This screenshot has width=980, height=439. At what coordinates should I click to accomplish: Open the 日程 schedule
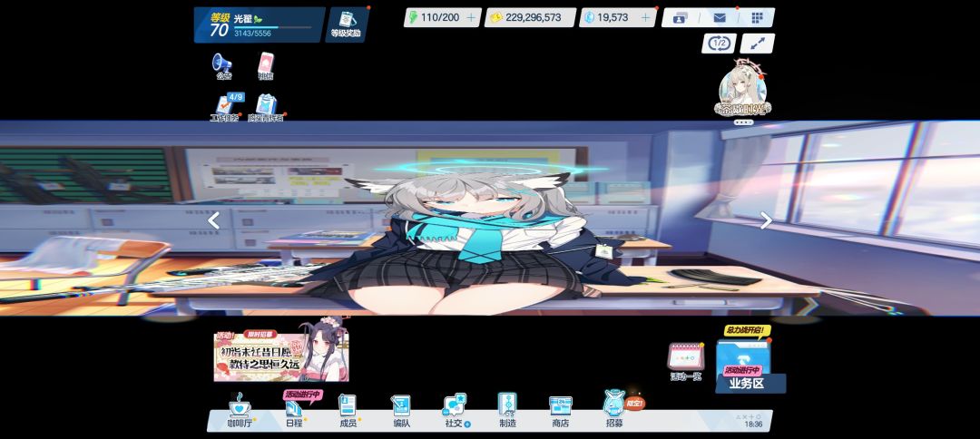(x=294, y=412)
